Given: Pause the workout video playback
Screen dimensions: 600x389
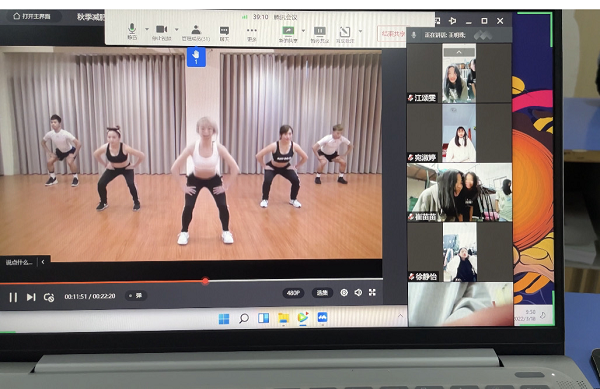Looking at the screenshot, I should pos(13,297).
